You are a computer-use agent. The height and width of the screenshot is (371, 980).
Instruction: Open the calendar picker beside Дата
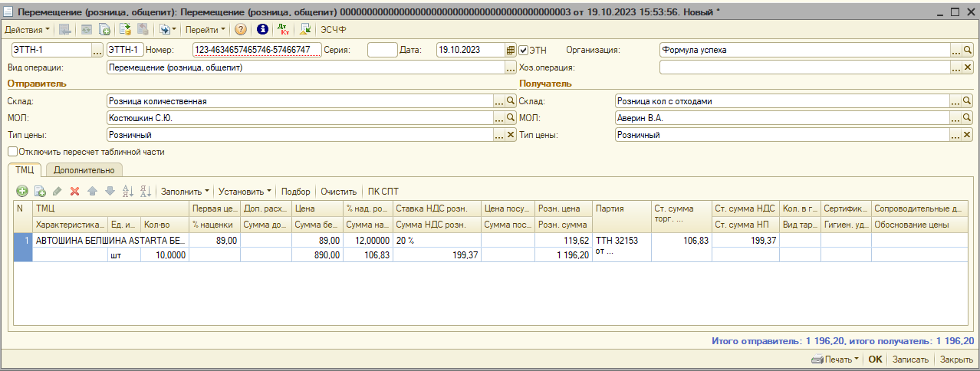511,50
